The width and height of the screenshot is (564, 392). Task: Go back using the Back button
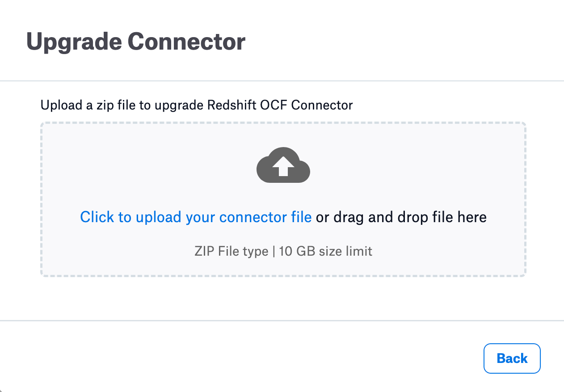pos(512,358)
